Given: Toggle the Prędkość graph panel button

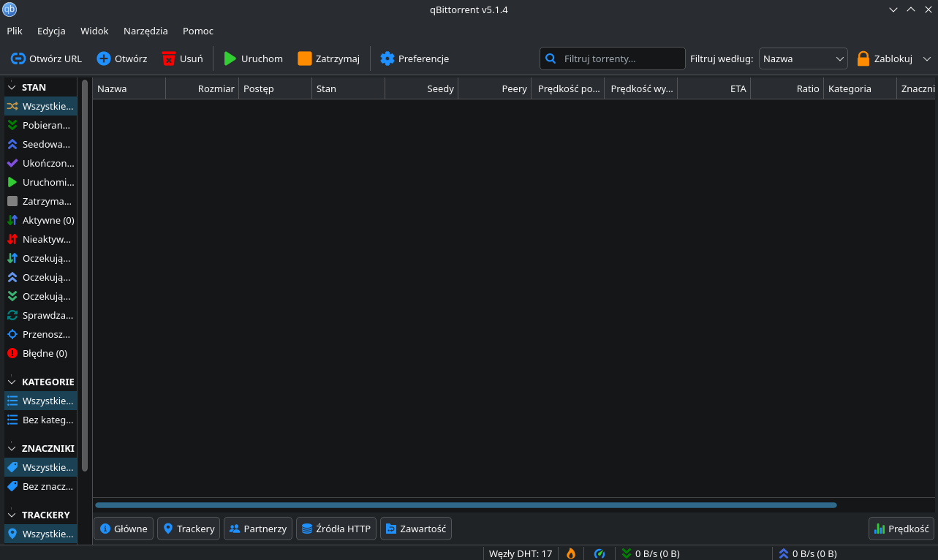Looking at the screenshot, I should pyautogui.click(x=901, y=529).
